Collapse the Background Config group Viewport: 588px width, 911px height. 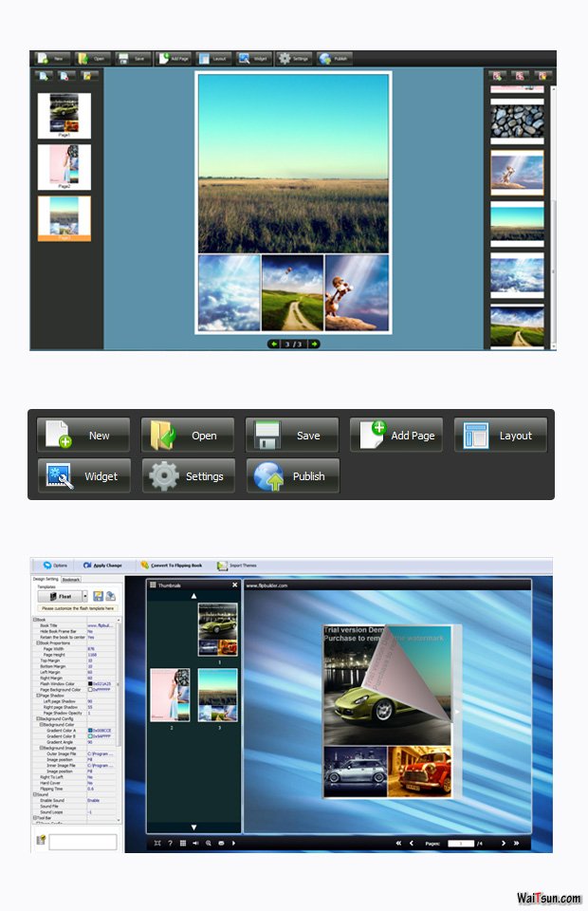pyautogui.click(x=38, y=718)
